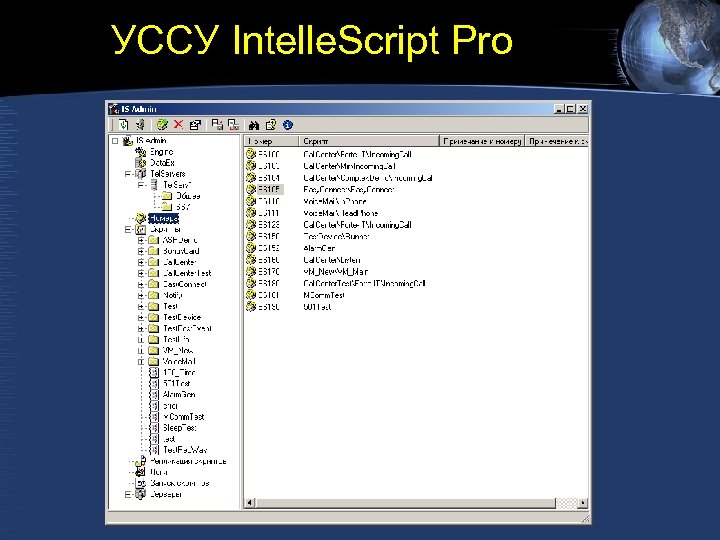Expand the CallCenterTest folder

point(141,273)
